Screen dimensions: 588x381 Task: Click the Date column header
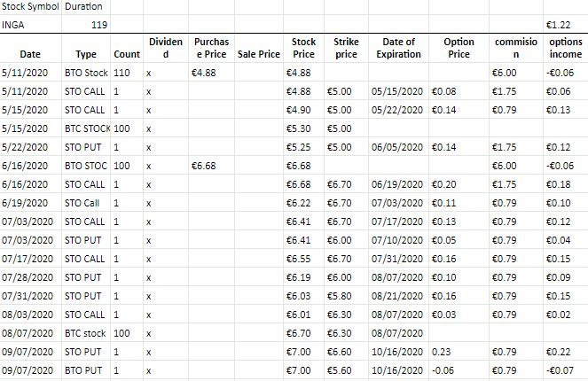[31, 48]
